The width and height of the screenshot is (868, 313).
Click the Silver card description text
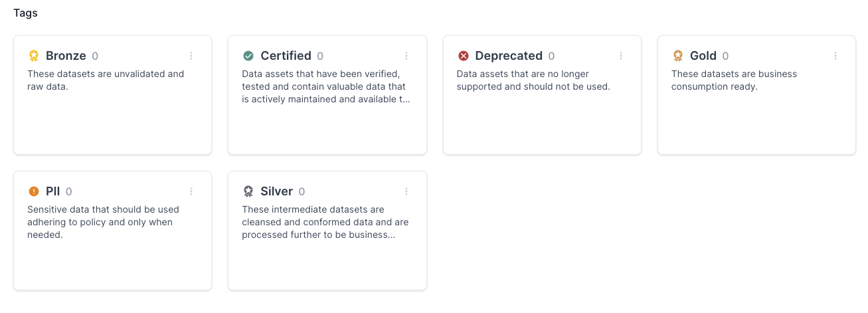pyautogui.click(x=325, y=222)
